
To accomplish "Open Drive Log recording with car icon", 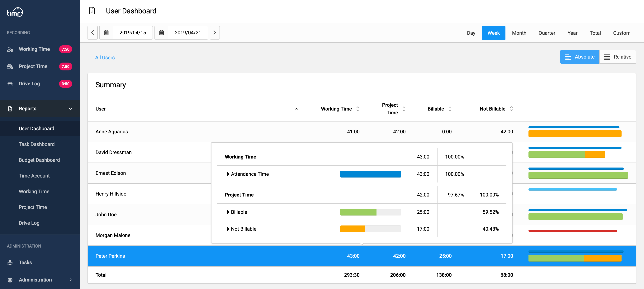I will tap(10, 84).
